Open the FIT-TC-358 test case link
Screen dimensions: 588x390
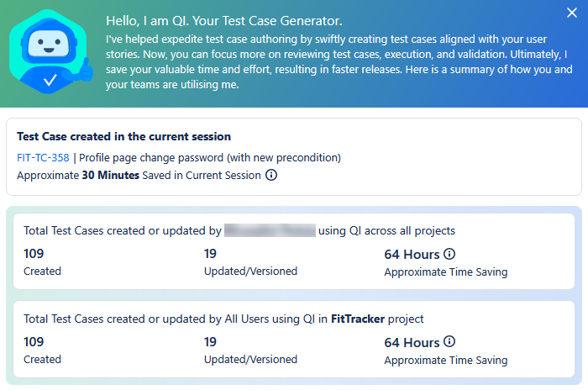click(x=43, y=157)
